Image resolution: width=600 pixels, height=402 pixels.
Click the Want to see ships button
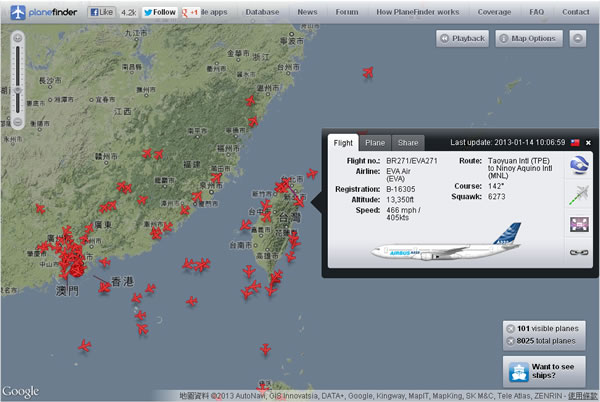[544, 371]
